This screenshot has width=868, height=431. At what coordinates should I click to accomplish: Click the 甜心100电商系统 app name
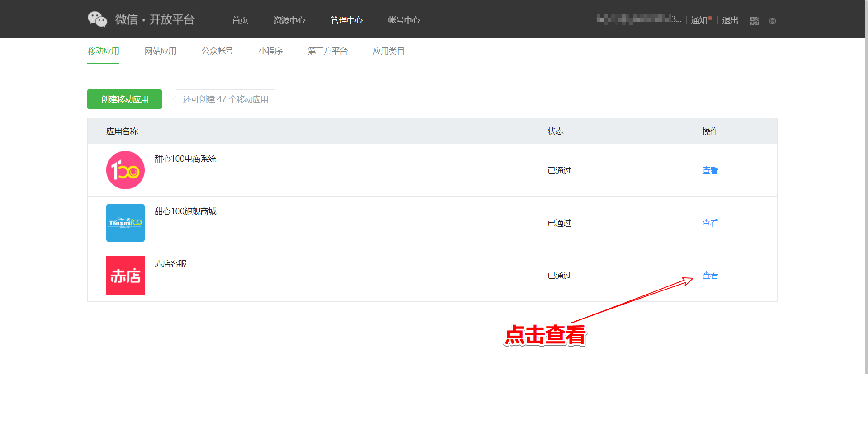pyautogui.click(x=185, y=159)
